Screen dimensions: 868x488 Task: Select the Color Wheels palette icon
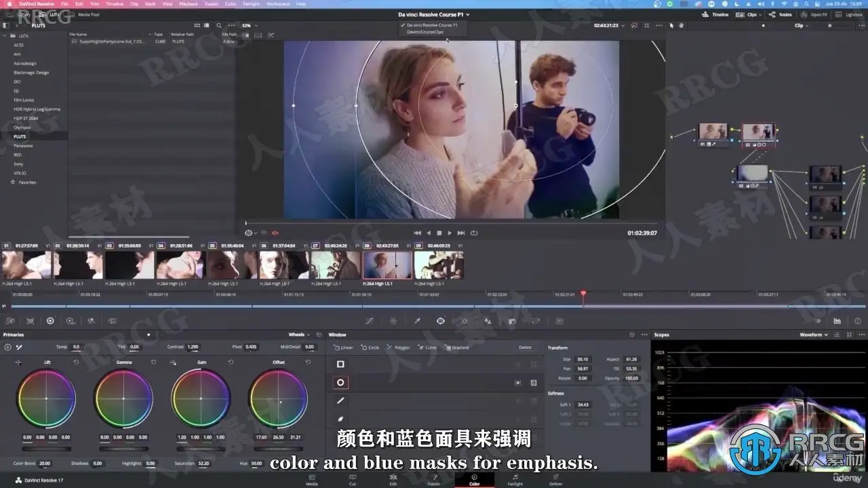[50, 321]
